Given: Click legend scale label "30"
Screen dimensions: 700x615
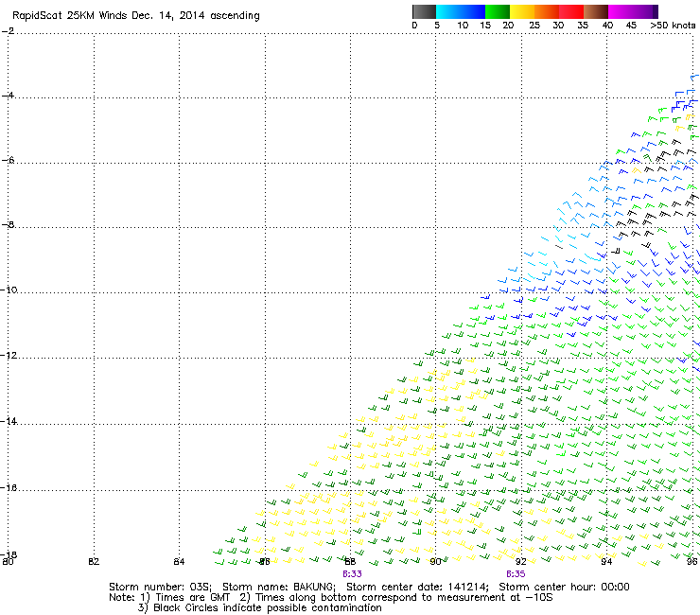Looking at the screenshot, I should point(558,26).
